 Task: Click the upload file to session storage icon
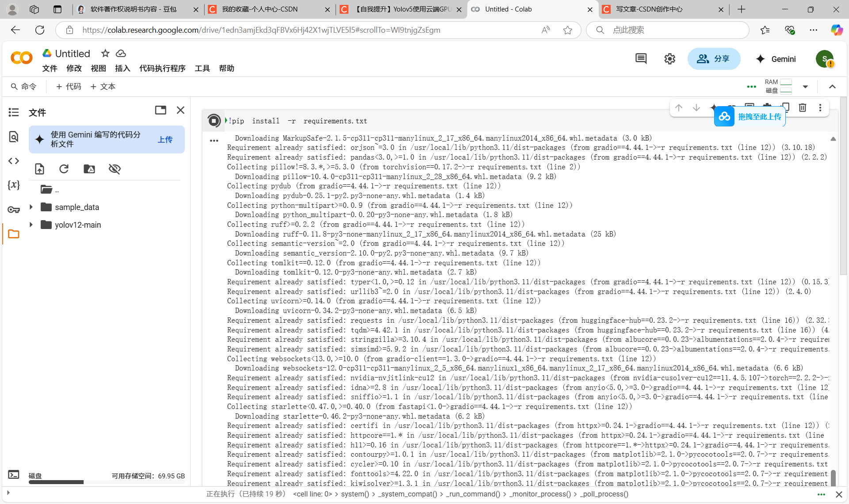39,169
